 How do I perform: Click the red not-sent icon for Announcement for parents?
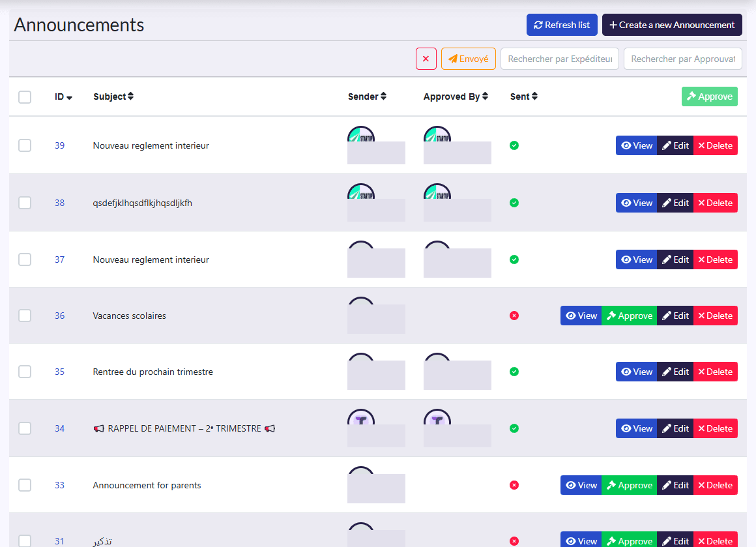(x=514, y=485)
